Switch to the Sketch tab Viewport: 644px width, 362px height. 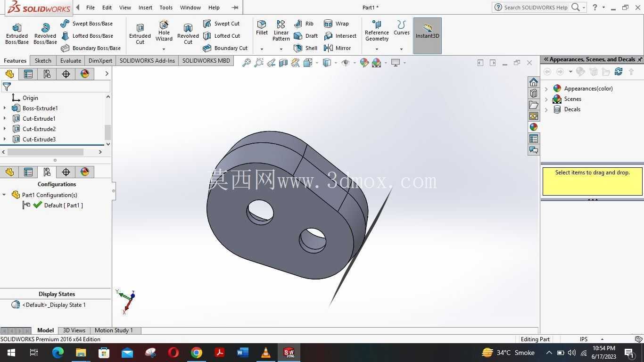click(43, 61)
